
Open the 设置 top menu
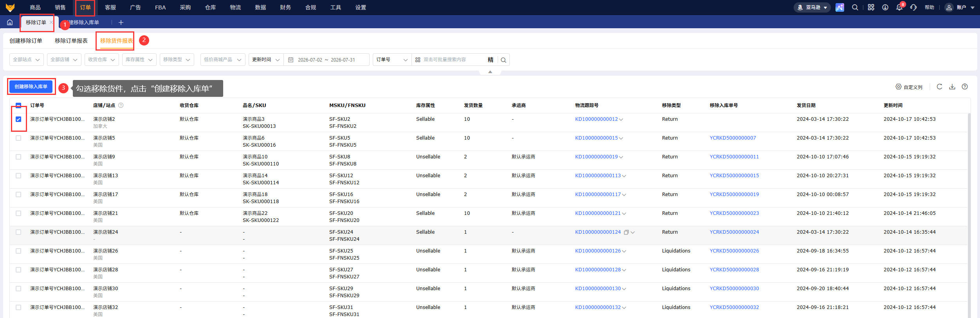click(x=361, y=7)
